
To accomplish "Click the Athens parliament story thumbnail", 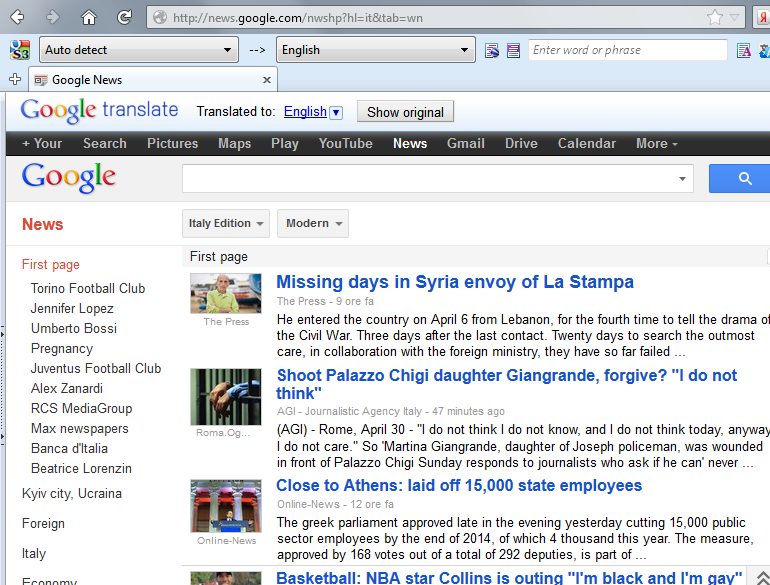I will click(226, 506).
